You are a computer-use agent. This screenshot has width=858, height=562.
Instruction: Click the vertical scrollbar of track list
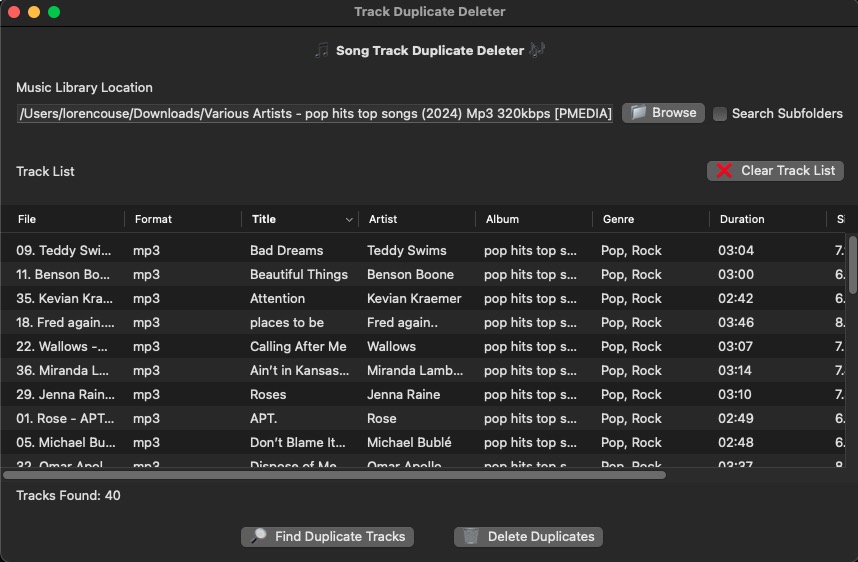point(853,265)
